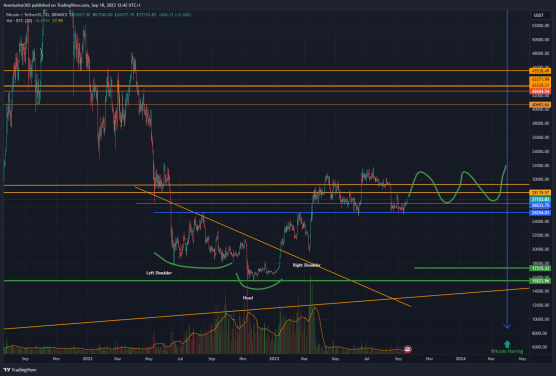556x376 pixels.
Task: Click the Left Shoulder text label
Action: coord(159,273)
